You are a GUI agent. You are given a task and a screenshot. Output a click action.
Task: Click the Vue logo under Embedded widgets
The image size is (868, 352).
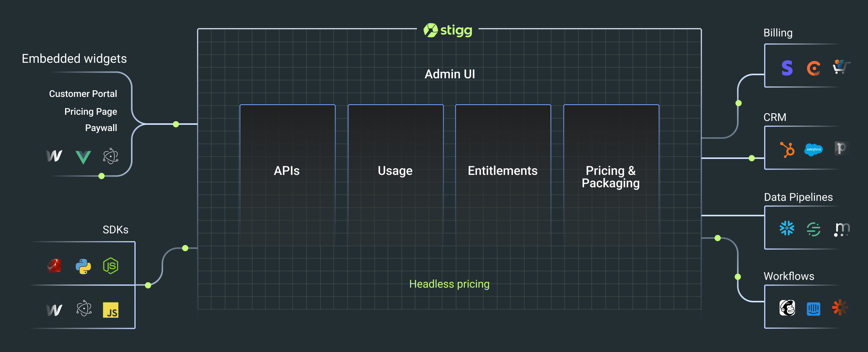(83, 157)
